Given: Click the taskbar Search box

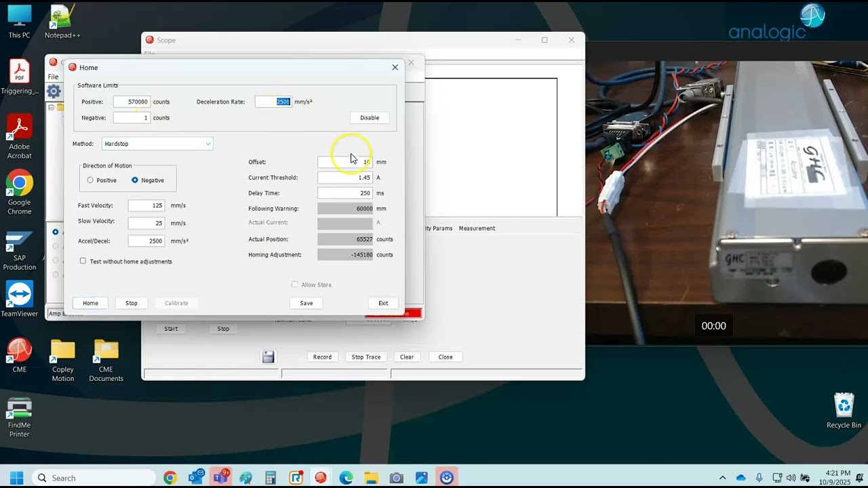Looking at the screenshot, I should pos(93,478).
